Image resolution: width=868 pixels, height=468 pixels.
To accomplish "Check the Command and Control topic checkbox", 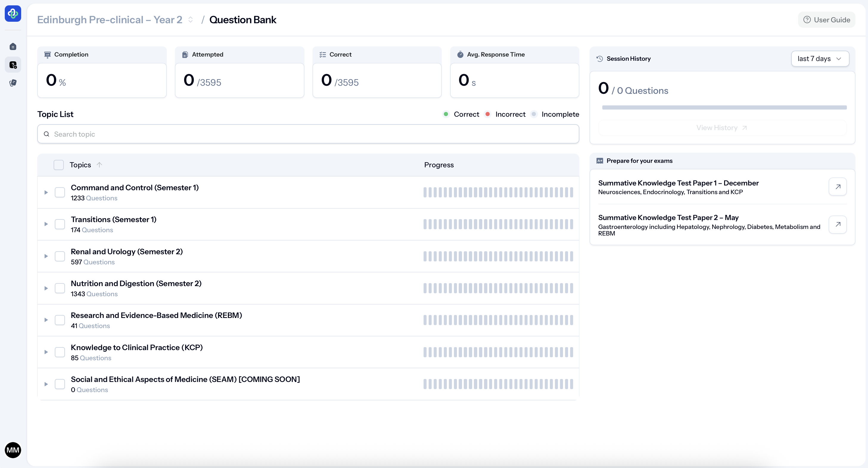I will 60,192.
